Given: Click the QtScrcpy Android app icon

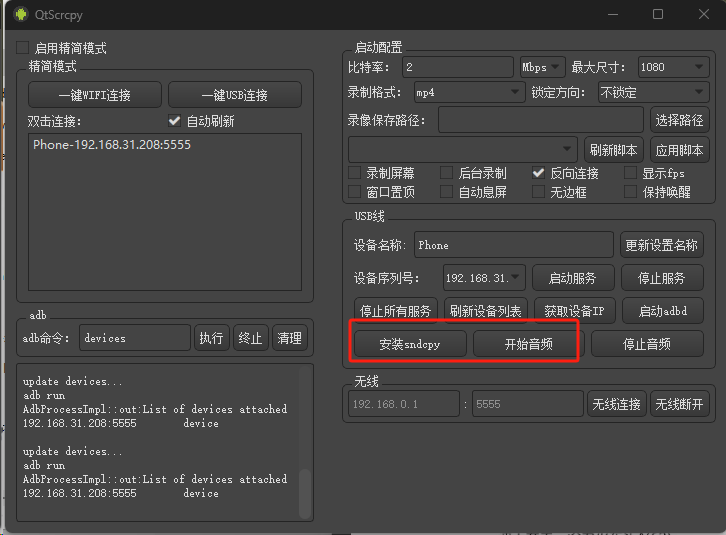Looking at the screenshot, I should (21, 14).
